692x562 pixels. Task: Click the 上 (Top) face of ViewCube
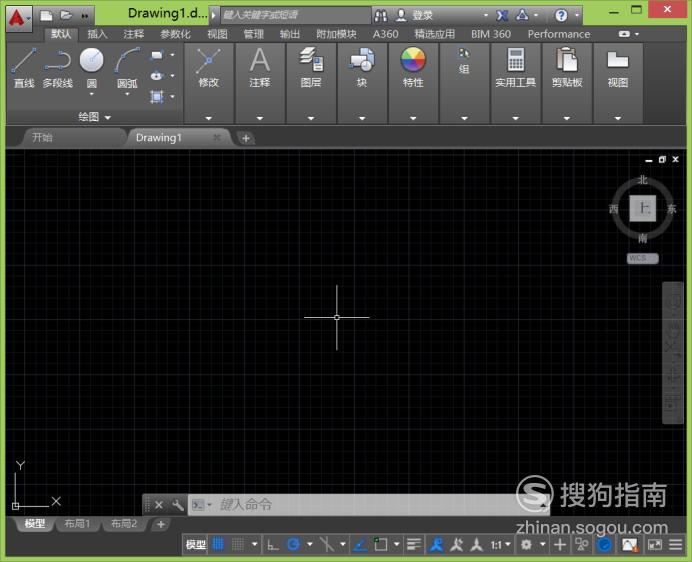643,208
